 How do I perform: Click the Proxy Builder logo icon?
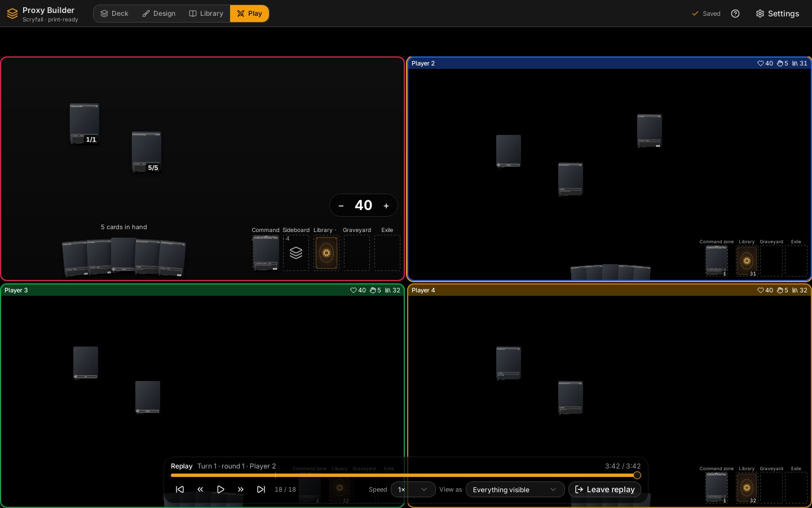(12, 14)
